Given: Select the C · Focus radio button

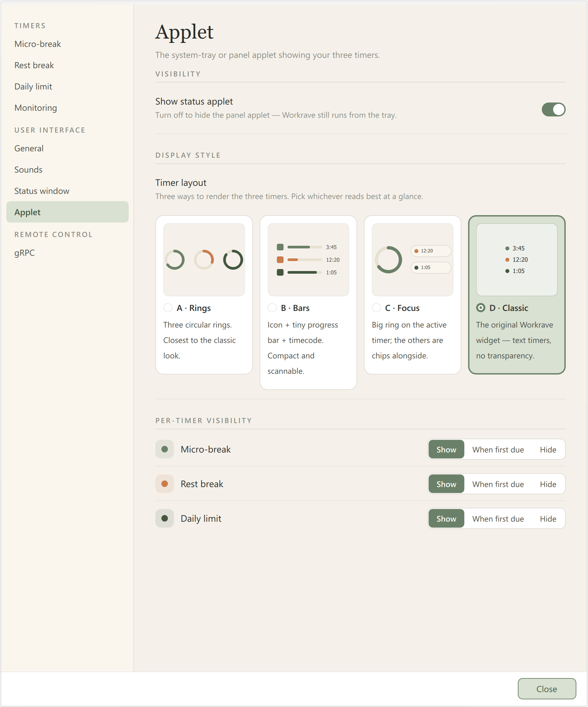Looking at the screenshot, I should tap(376, 308).
